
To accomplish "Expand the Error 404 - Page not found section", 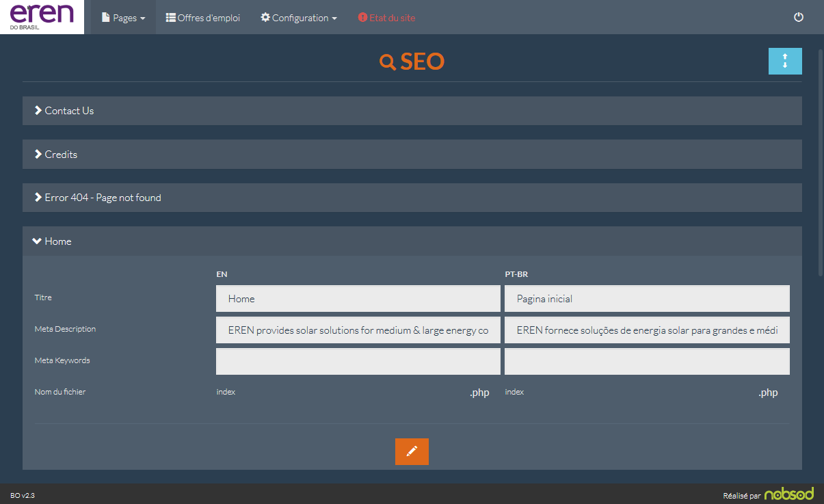I will (x=412, y=198).
